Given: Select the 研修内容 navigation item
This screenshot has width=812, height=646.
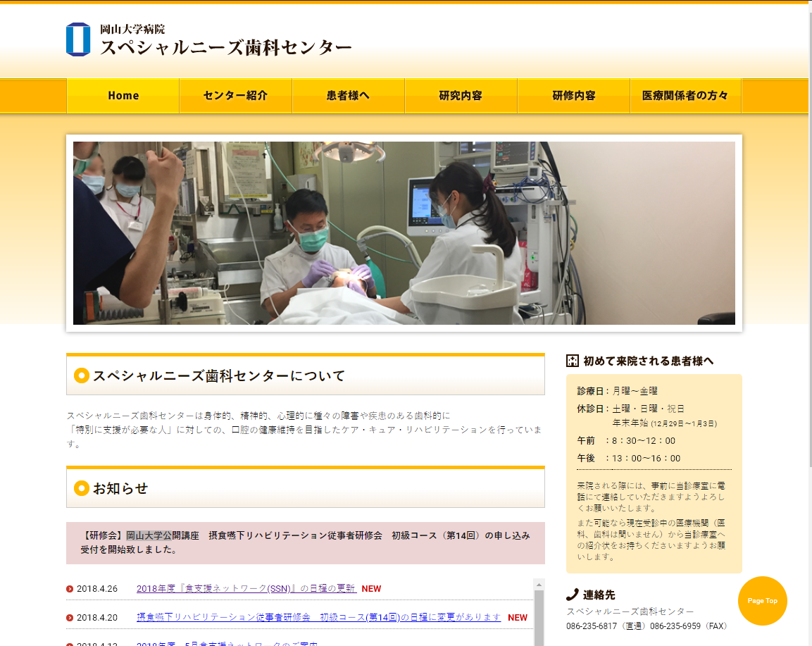Looking at the screenshot, I should click(574, 95).
